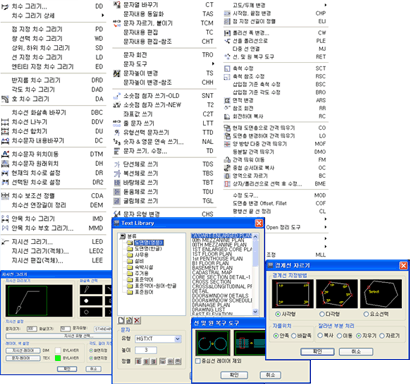
Task: Click the 치수 보조선 정렬 (CDA) icon
Action: pos(5,196)
